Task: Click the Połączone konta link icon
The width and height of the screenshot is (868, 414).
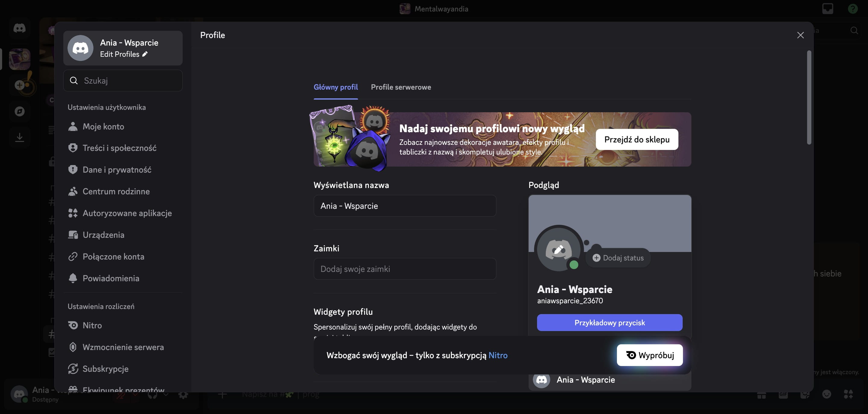Action: pos(73,257)
